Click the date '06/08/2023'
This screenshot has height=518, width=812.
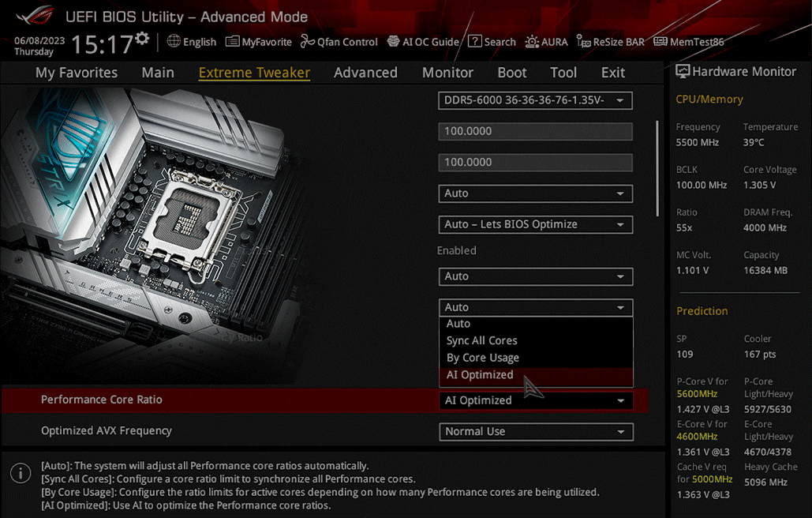pos(39,40)
